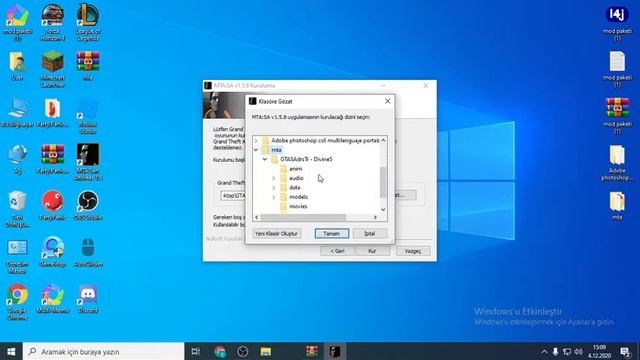Image resolution: width=640 pixels, height=360 pixels.
Task: Click the folder tree scroll-up arrow
Action: point(383,140)
